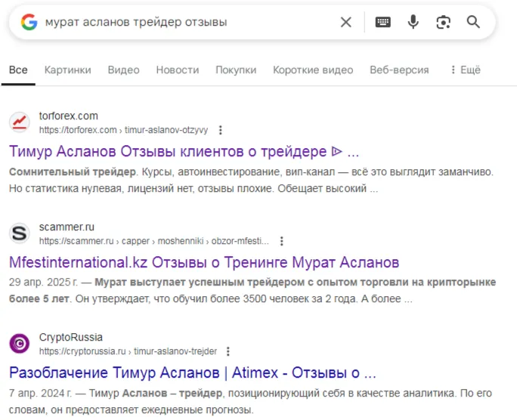Switch to the Картинки tab
The height and width of the screenshot is (420, 517).
(67, 69)
